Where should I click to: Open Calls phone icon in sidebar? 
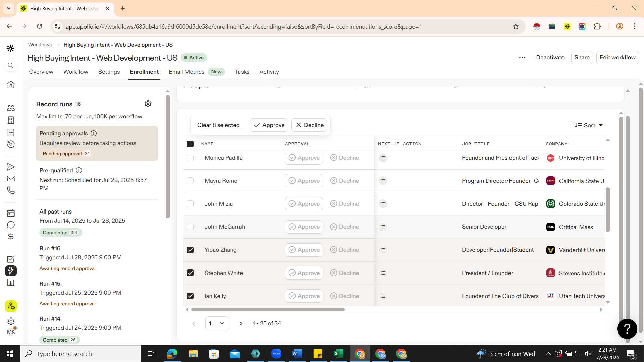(x=11, y=190)
